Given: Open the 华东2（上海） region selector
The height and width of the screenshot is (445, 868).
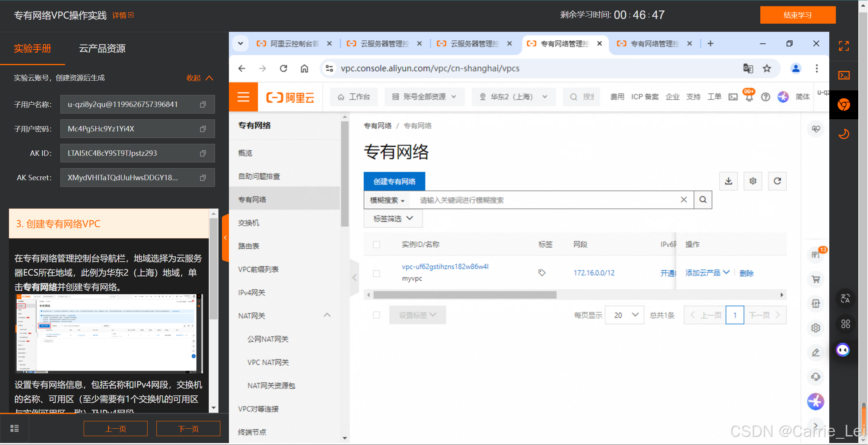Looking at the screenshot, I should point(514,97).
